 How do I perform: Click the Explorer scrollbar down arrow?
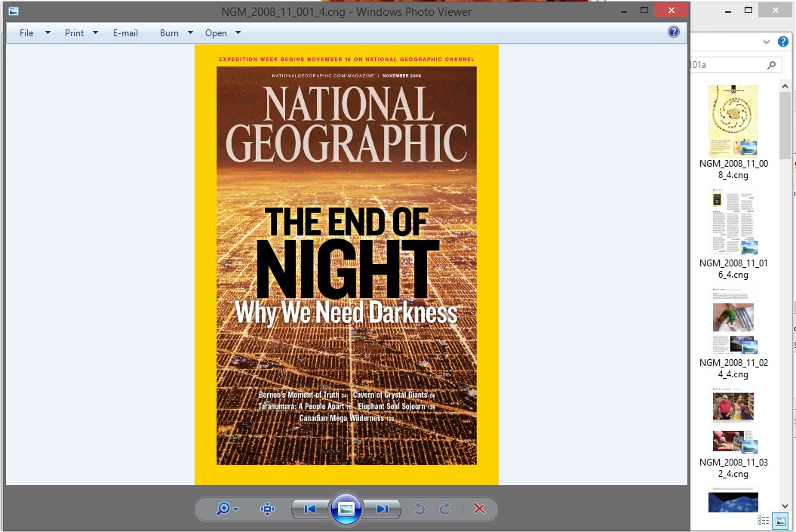click(x=785, y=506)
